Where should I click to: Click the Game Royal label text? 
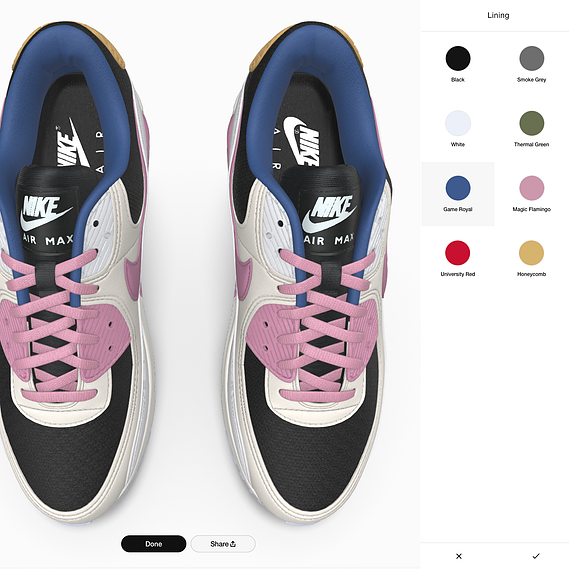(x=458, y=209)
